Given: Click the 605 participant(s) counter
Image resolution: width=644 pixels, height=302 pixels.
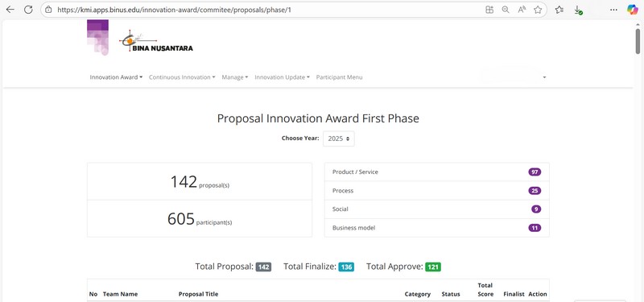Looking at the screenshot, I should tap(200, 219).
